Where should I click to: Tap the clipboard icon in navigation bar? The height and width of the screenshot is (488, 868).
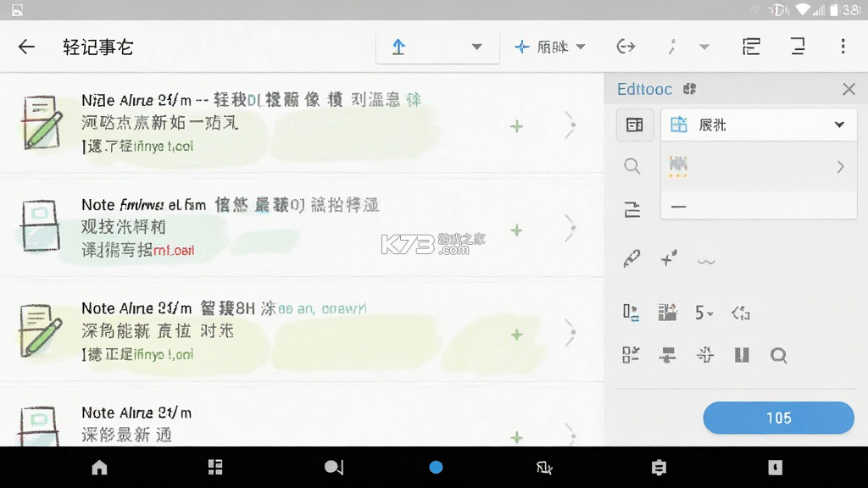point(659,468)
